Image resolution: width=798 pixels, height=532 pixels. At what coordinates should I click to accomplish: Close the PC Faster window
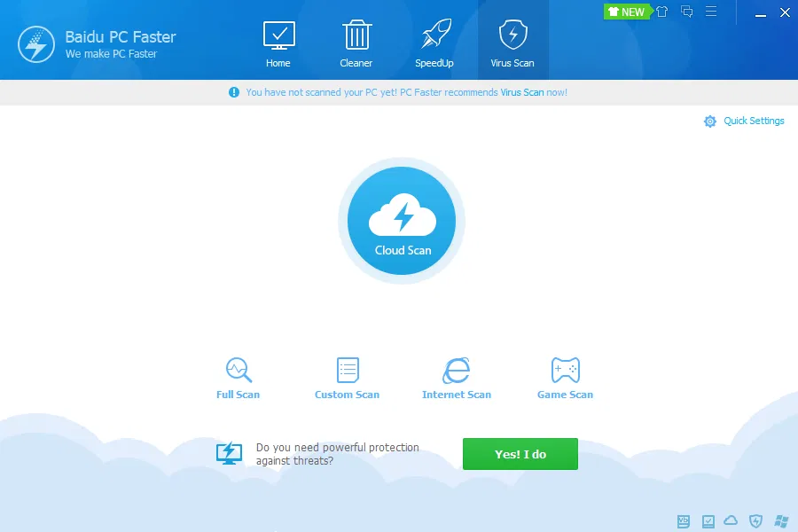point(785,12)
